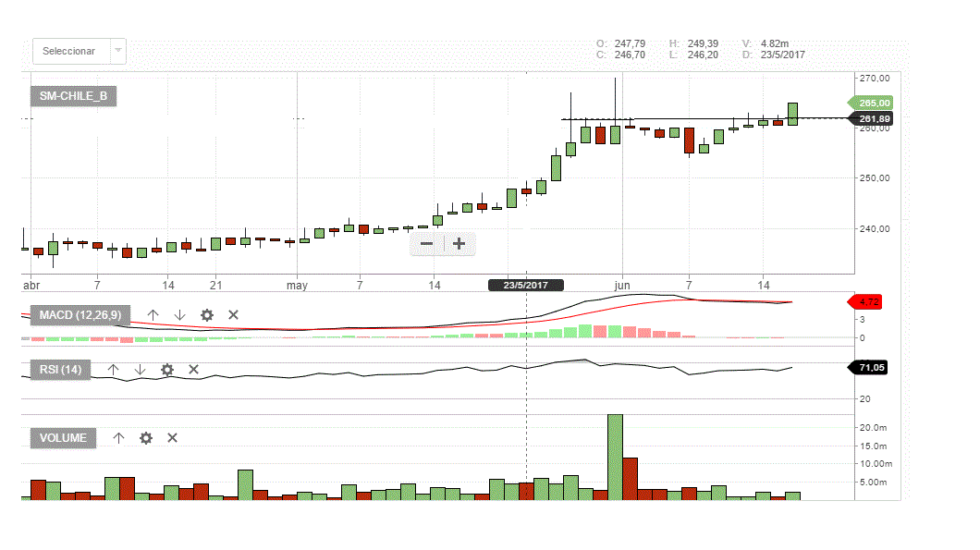Click the open value 247,79
Image resolution: width=980 pixels, height=550 pixels.
point(630,43)
